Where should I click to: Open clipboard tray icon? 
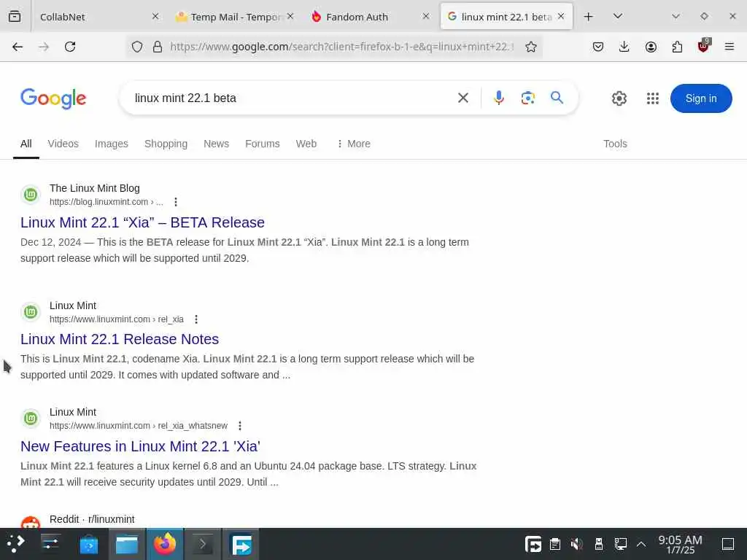[x=554, y=544]
